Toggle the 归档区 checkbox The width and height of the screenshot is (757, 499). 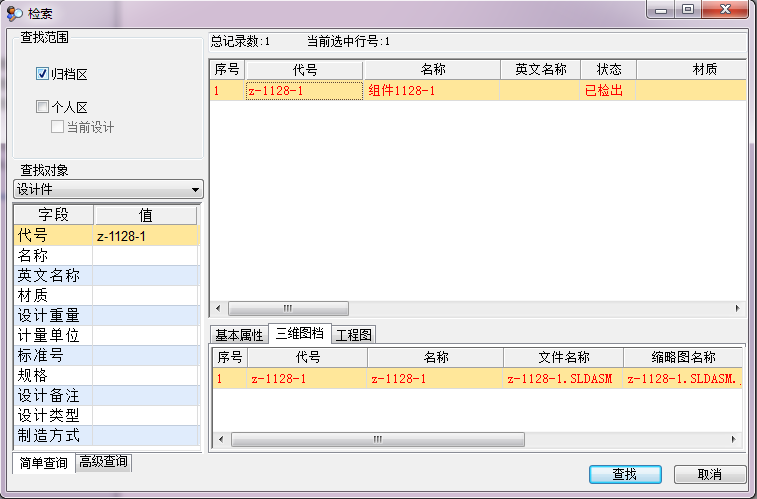42,73
